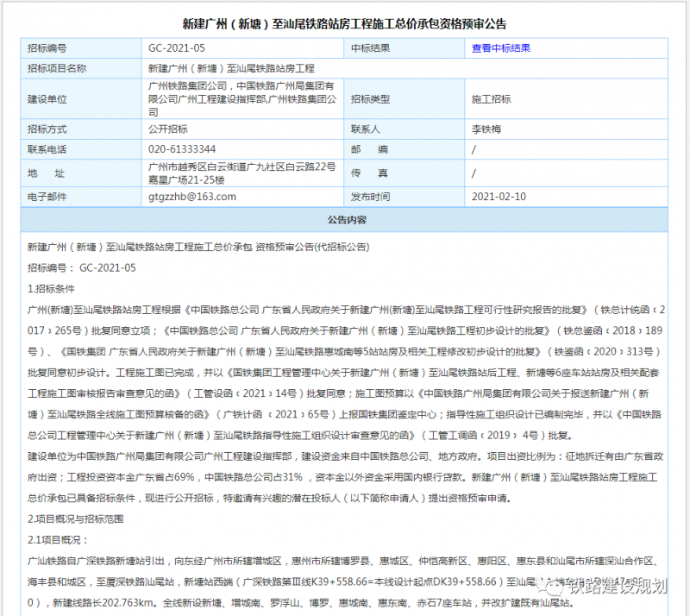
Task: Select the heading 2.1项目概况：
Action: tap(58, 540)
